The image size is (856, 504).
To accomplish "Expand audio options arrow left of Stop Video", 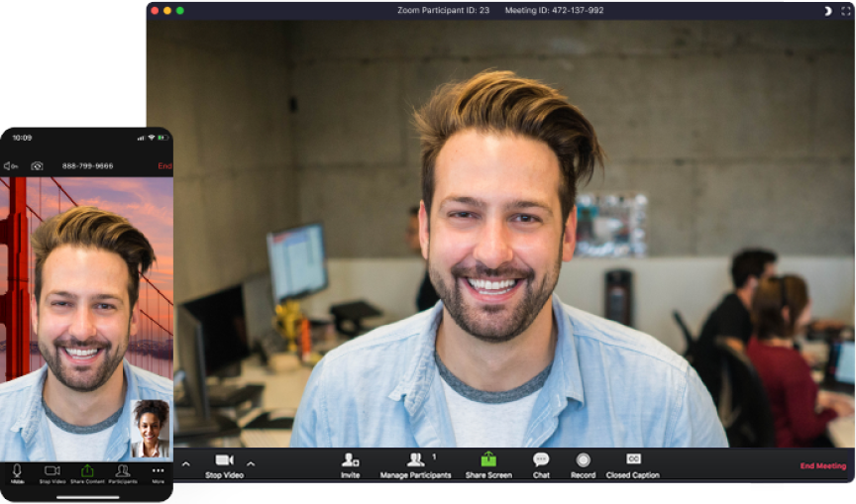I will coord(185,464).
